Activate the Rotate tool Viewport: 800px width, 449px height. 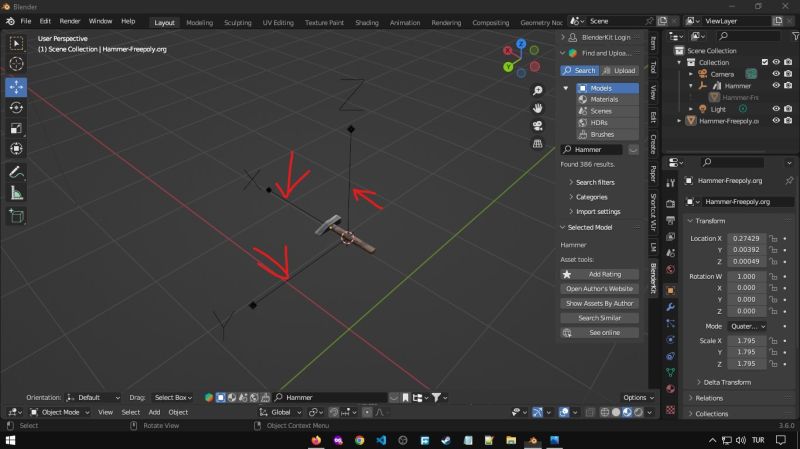point(16,108)
